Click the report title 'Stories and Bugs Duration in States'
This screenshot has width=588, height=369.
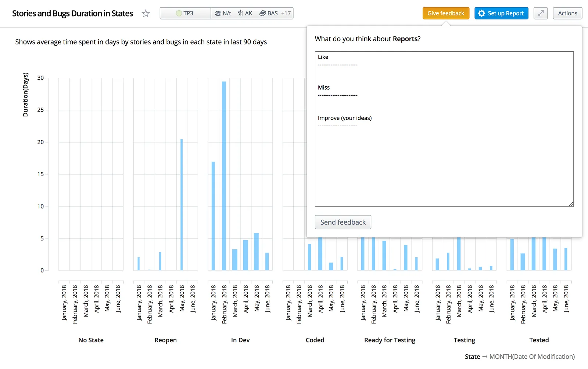[72, 14]
